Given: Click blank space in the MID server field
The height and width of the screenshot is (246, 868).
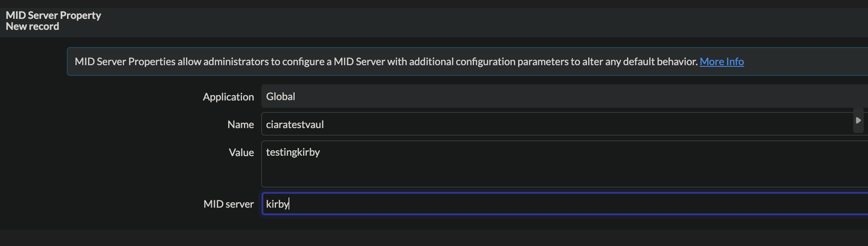Looking at the screenshot, I should point(580,204).
